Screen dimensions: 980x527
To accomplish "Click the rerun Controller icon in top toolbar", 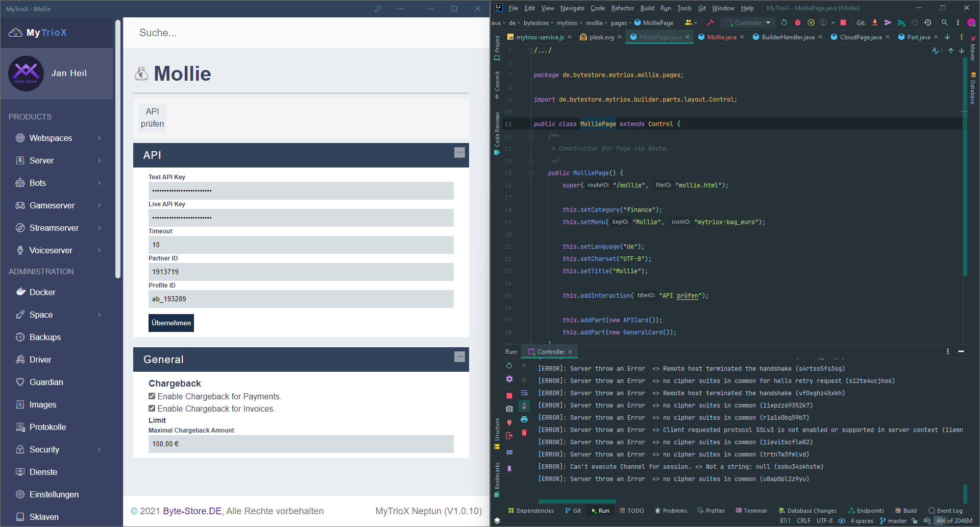I will click(x=784, y=22).
